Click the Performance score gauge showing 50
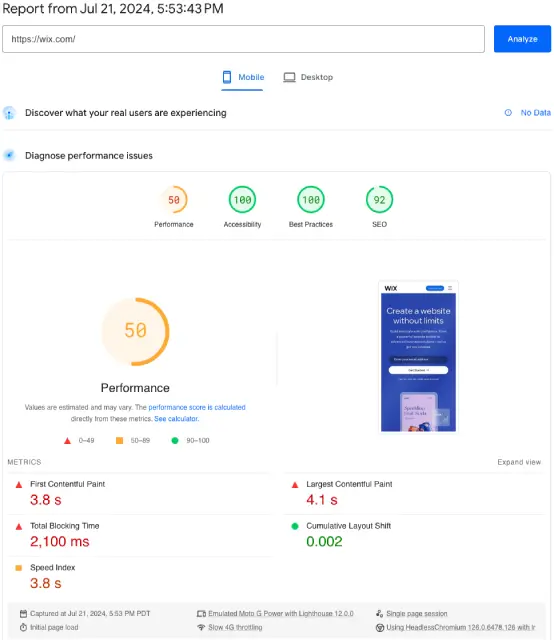Screen dimensions: 554x640 coord(174,200)
